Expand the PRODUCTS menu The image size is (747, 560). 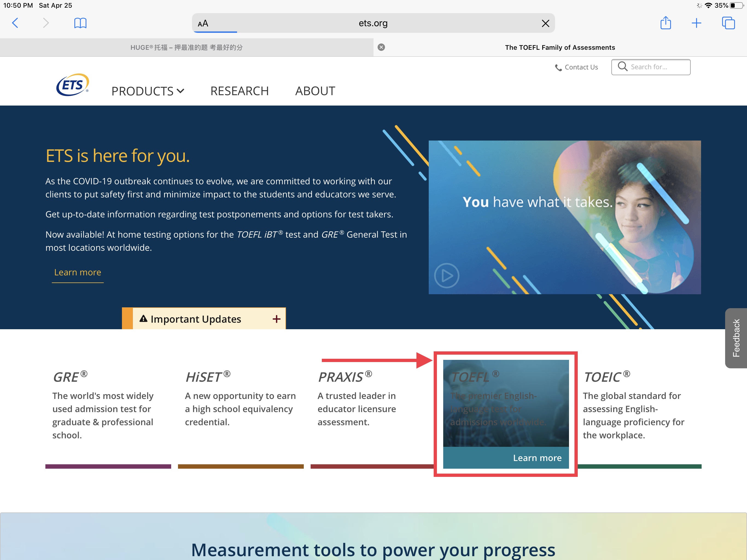(148, 91)
